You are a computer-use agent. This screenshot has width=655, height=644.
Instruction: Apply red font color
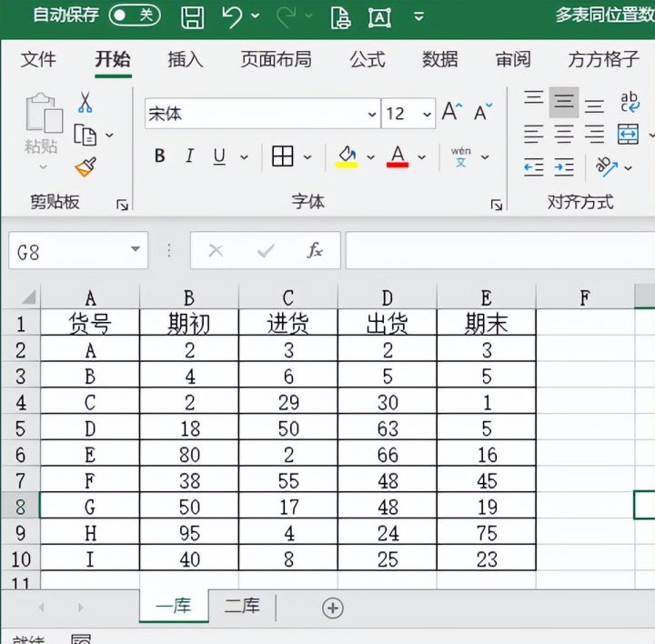tap(398, 157)
